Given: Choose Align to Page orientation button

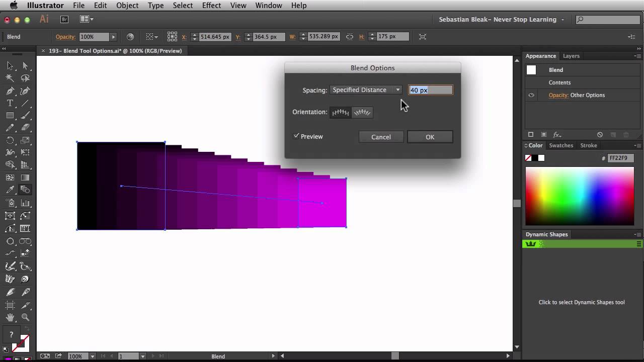Looking at the screenshot, I should [x=341, y=112].
